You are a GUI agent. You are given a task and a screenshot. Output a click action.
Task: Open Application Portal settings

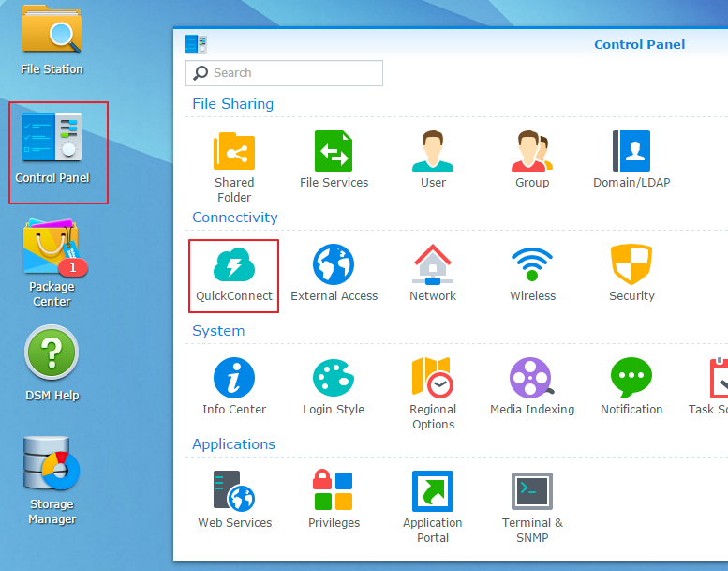(x=433, y=507)
